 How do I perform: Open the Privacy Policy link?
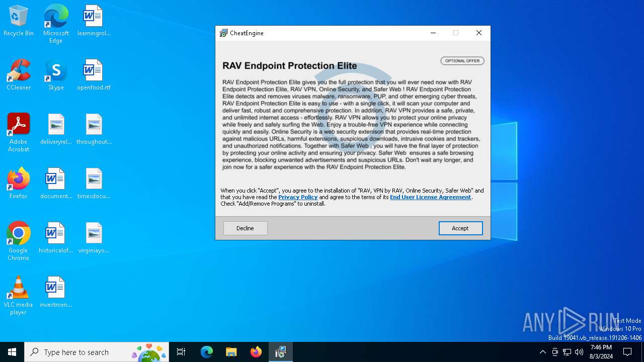point(298,197)
